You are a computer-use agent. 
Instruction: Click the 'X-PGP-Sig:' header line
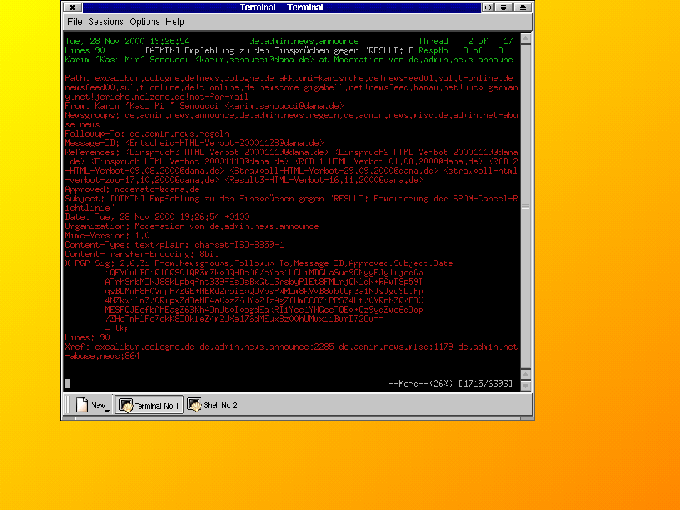(258, 263)
